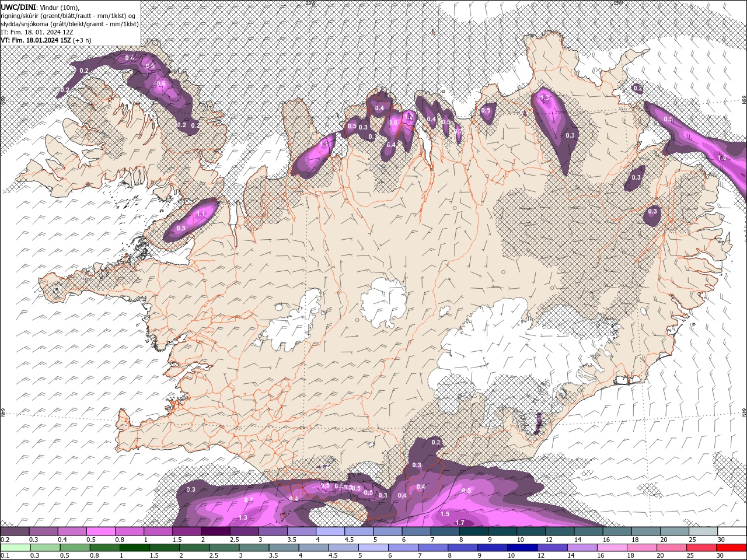
Task: Click the light pink bottom-row swatch between 16 and 18
Action: click(x=612, y=547)
